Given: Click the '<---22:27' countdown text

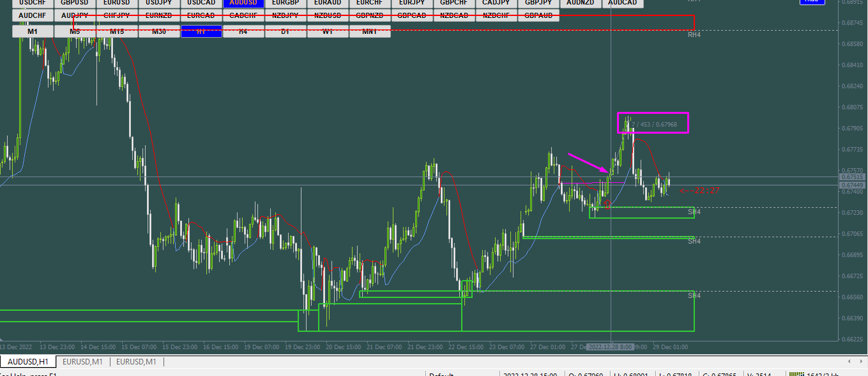Looking at the screenshot, I should (x=700, y=190).
